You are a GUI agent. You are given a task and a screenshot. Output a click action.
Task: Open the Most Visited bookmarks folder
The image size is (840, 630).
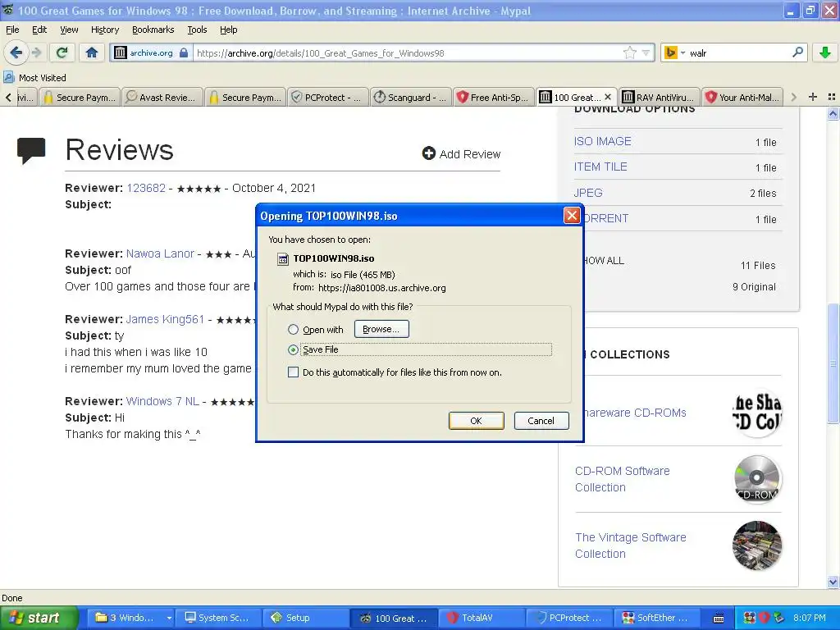click(35, 78)
